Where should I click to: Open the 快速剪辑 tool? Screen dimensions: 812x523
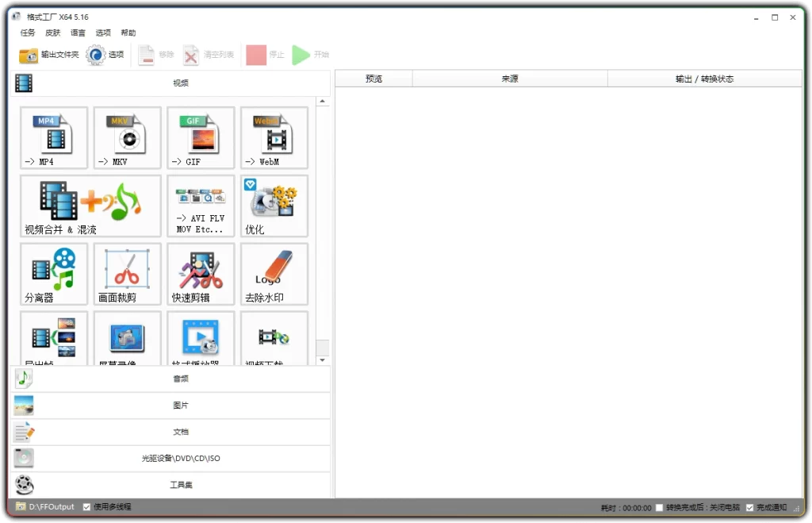[200, 274]
